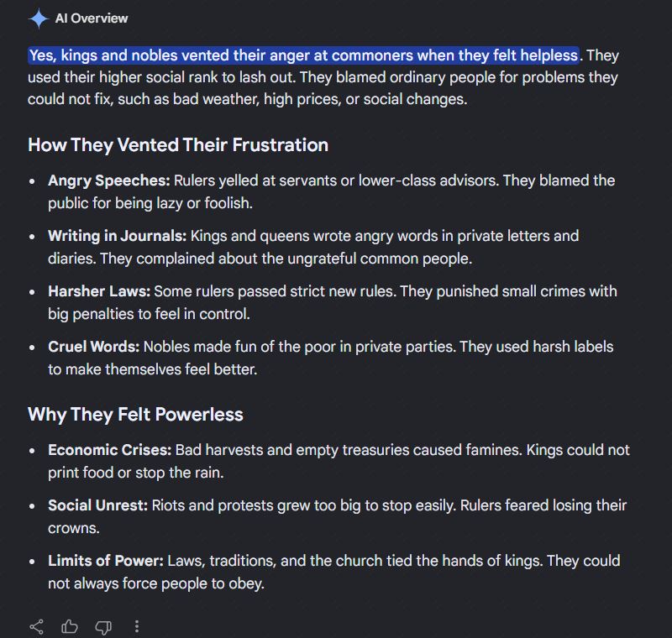Click the AI Overview title label
This screenshot has width=672, height=638.
(92, 18)
